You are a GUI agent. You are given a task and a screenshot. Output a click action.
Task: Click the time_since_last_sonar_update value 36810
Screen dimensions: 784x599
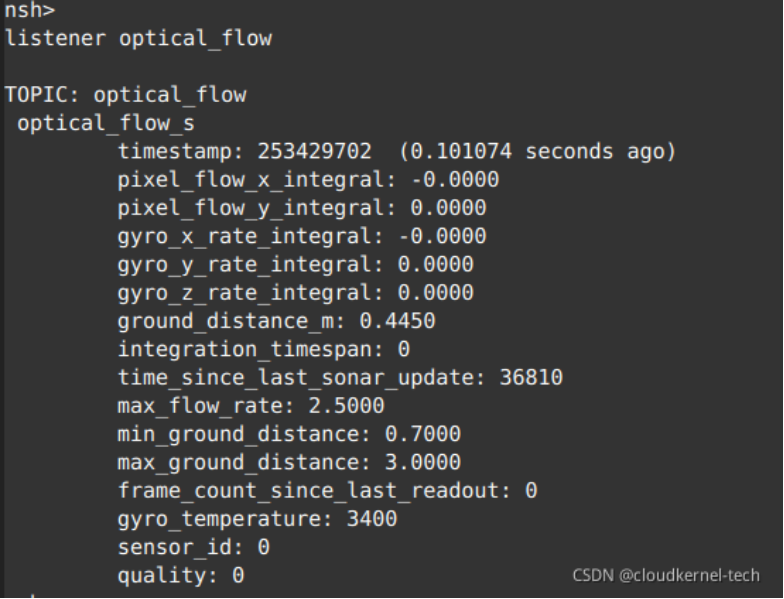pyautogui.click(x=530, y=378)
